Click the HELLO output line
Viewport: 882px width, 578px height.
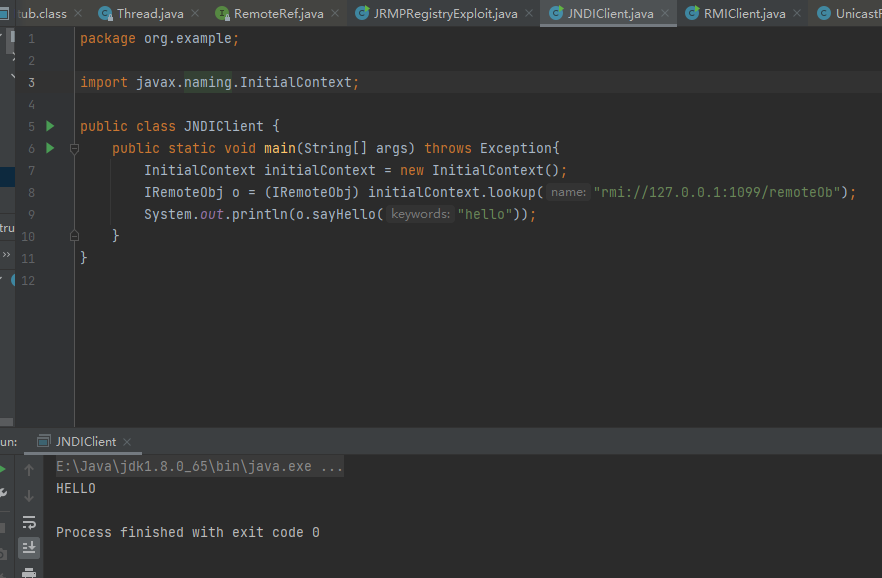(76, 489)
